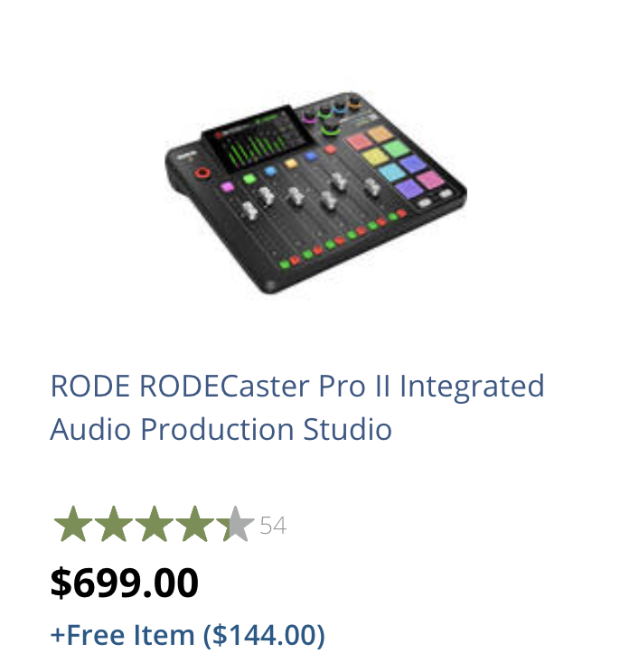Image resolution: width=620 pixels, height=672 pixels.
Task: Click the $699.00 price
Action: pos(124,583)
